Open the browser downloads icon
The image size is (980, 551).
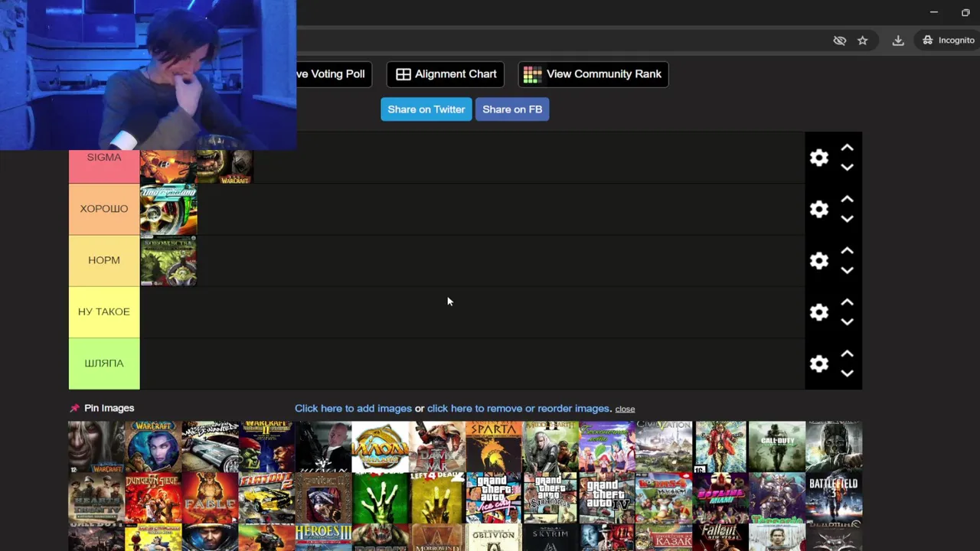pos(898,41)
